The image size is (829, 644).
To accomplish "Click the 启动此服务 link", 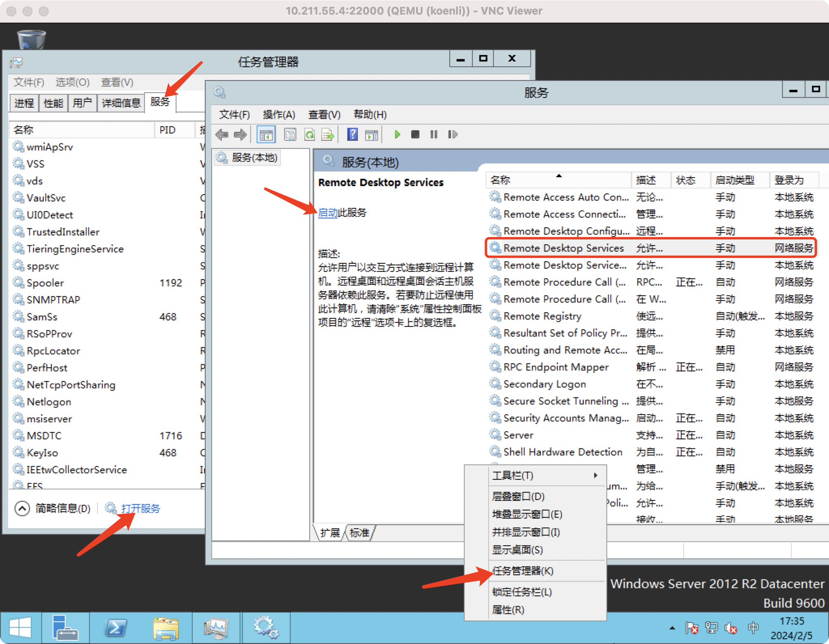I will [328, 212].
